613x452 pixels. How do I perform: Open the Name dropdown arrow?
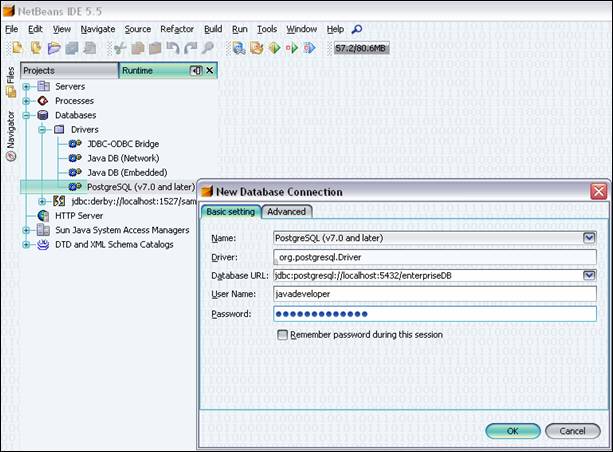(x=589, y=238)
